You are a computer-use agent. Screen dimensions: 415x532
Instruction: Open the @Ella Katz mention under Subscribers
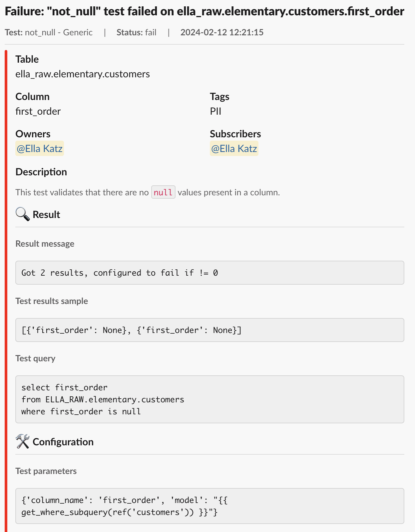[x=234, y=149]
